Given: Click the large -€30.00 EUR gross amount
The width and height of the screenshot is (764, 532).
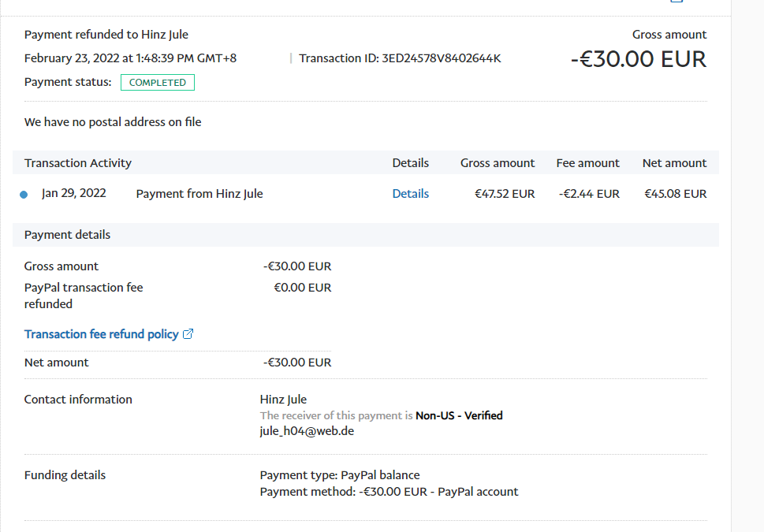Looking at the screenshot, I should coord(638,59).
